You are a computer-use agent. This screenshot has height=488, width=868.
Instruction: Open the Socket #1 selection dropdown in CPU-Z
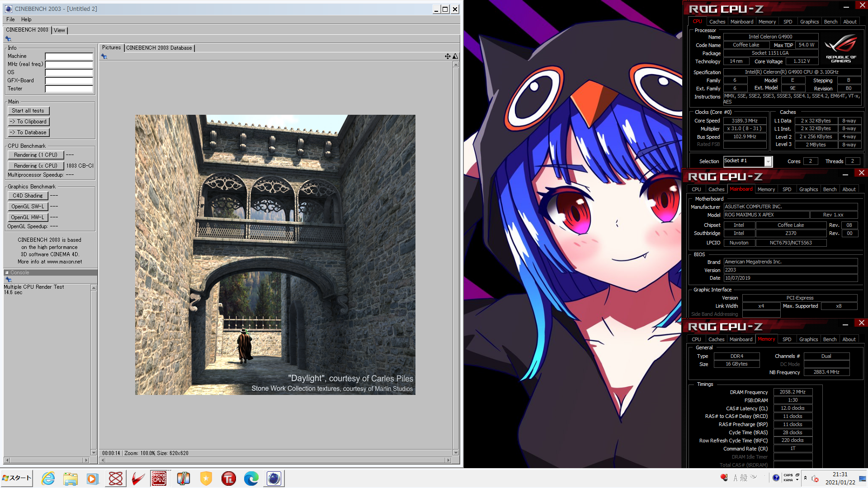click(x=768, y=161)
